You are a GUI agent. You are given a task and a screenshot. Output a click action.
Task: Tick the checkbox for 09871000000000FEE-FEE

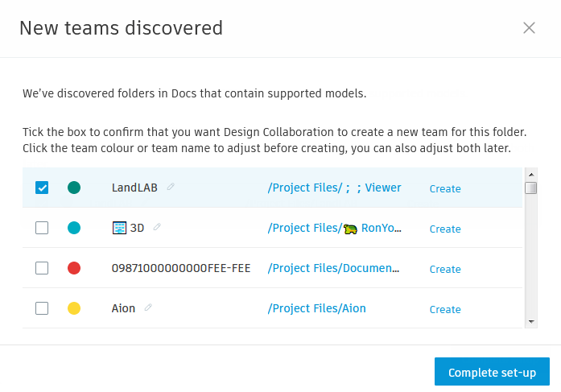tap(42, 268)
